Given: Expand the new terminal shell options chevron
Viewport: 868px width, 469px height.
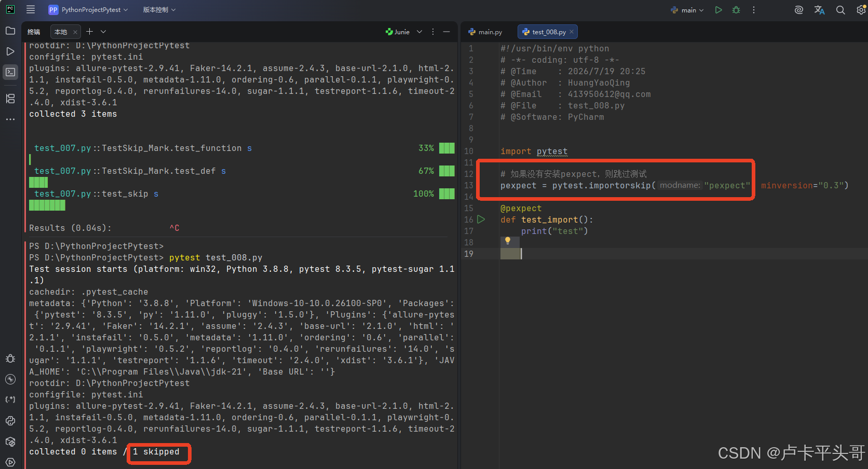Looking at the screenshot, I should (103, 32).
